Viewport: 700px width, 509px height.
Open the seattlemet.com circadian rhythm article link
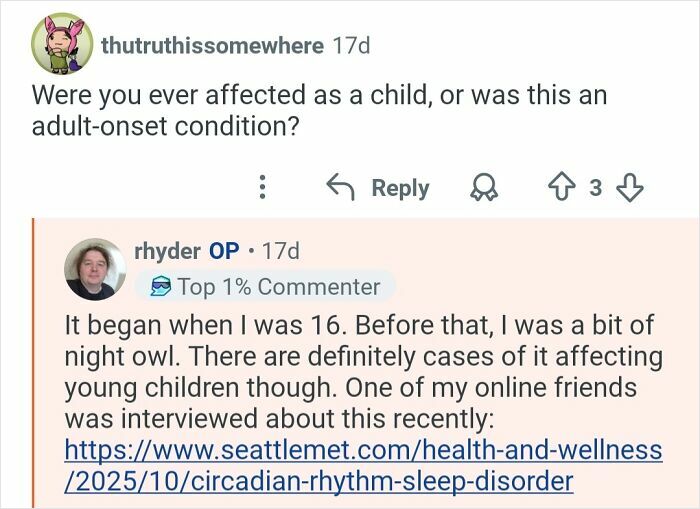click(363, 465)
